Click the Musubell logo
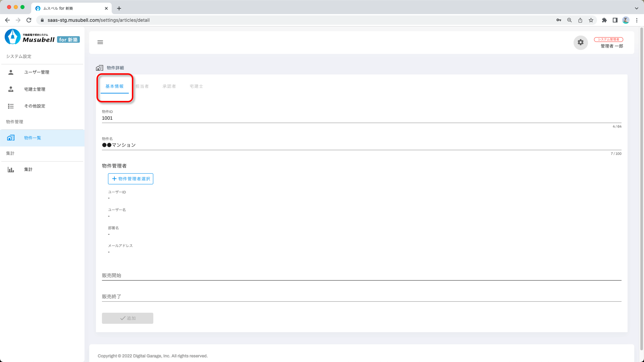This screenshot has width=644, height=362. pyautogui.click(x=42, y=37)
